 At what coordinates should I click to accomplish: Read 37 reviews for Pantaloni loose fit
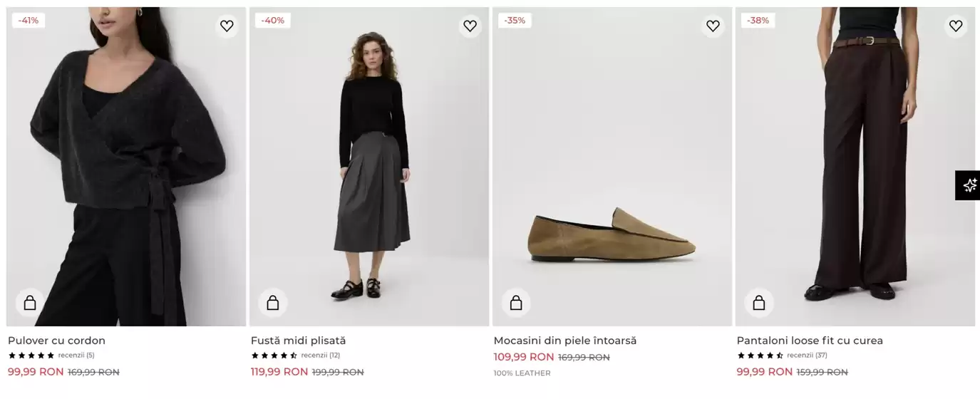tap(807, 356)
